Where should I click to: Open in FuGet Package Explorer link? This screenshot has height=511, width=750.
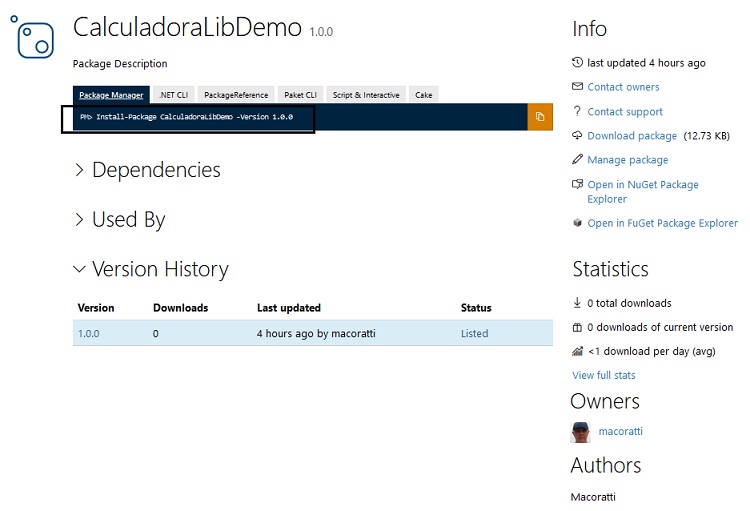point(662,223)
